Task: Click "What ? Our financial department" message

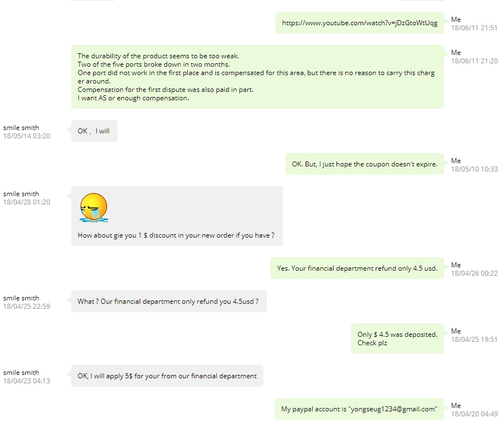Action: [169, 301]
